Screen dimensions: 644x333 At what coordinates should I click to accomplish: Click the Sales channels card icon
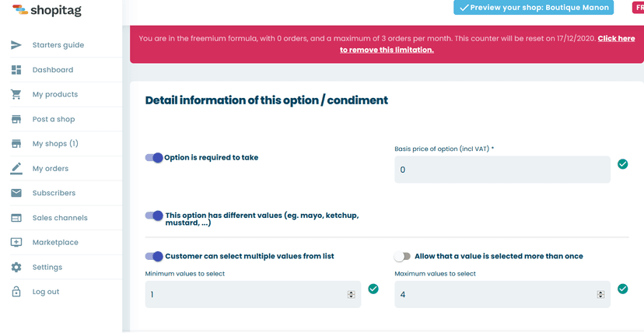[x=16, y=218]
